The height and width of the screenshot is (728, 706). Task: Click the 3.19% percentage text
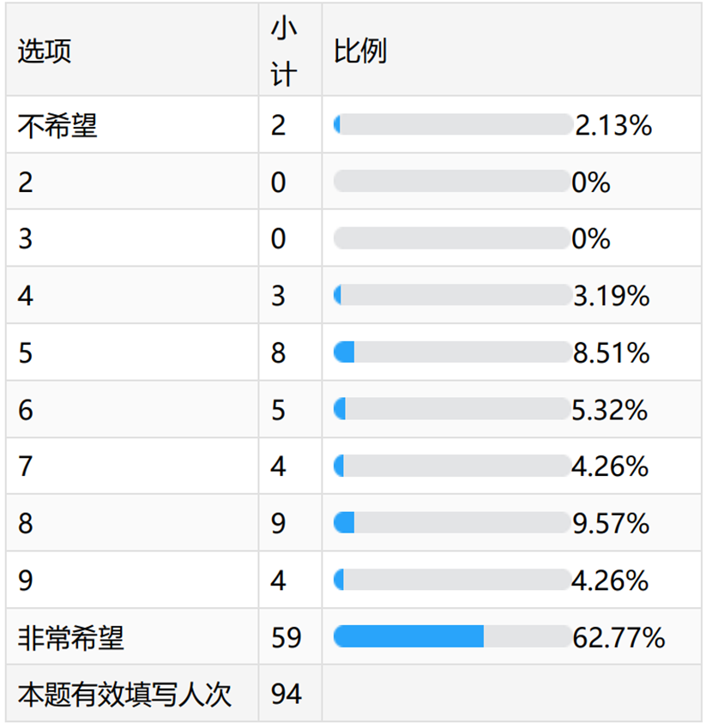pos(611,296)
